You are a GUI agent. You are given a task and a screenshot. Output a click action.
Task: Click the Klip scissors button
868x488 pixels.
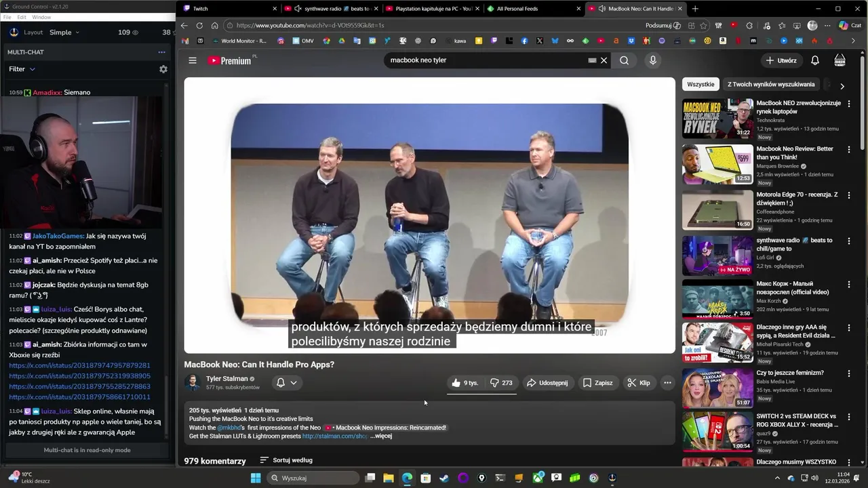coord(639,383)
